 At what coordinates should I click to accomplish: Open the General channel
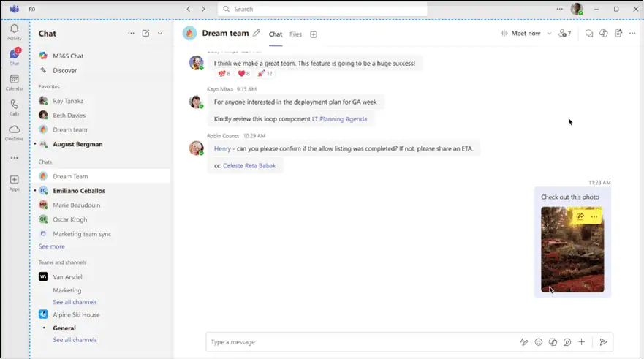(64, 328)
